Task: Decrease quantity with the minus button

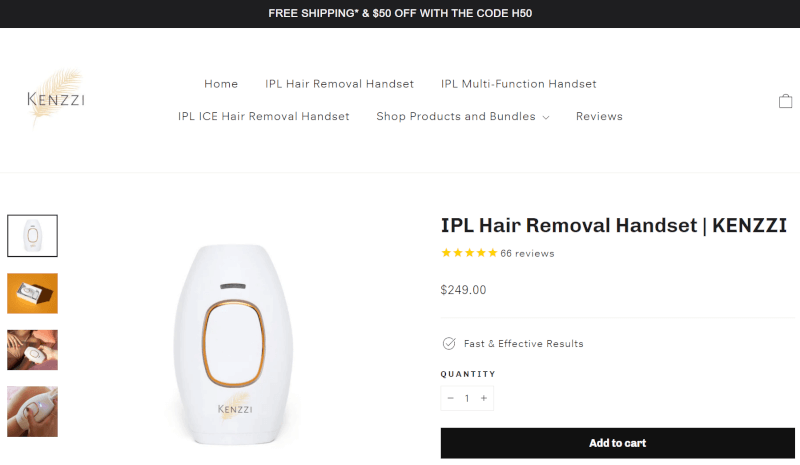Action: (x=451, y=398)
